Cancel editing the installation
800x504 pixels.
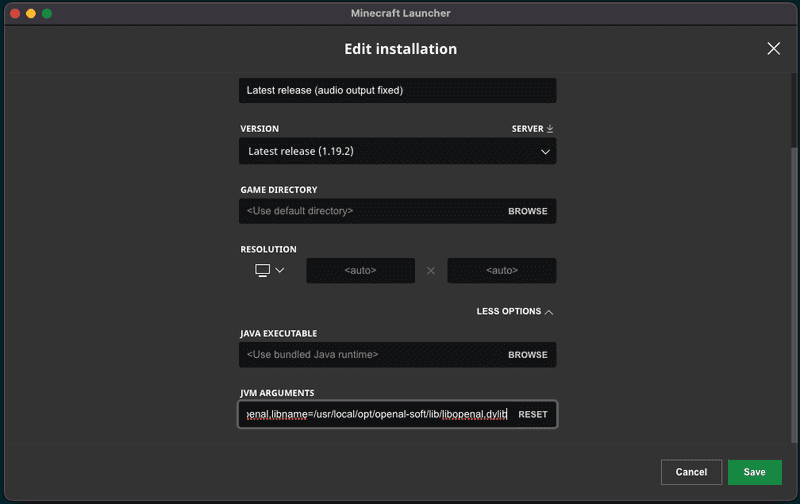(x=691, y=472)
